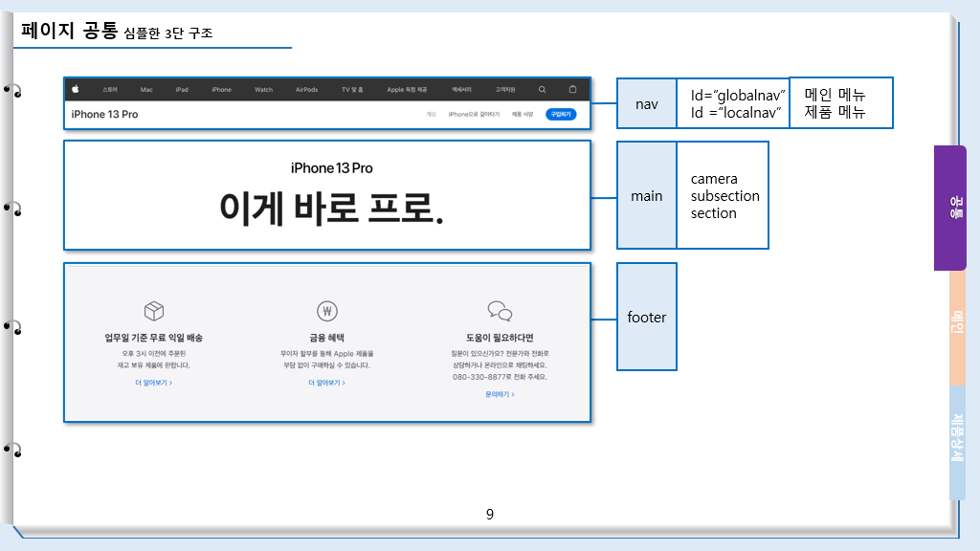The width and height of the screenshot is (980, 551).
Task: Click the free delivery box icon
Action: coord(154,311)
